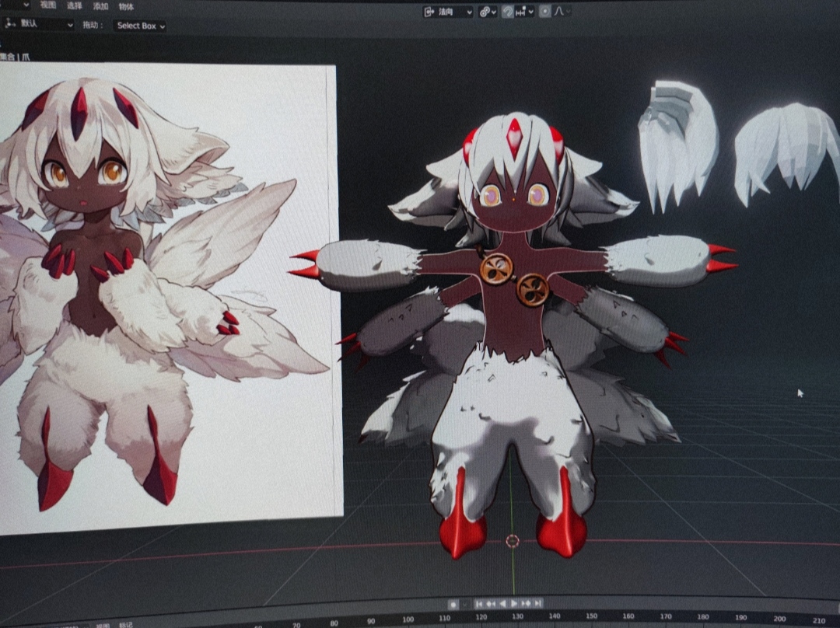Jump to the timeline start frame
This screenshot has width=840, height=628.
click(x=479, y=604)
